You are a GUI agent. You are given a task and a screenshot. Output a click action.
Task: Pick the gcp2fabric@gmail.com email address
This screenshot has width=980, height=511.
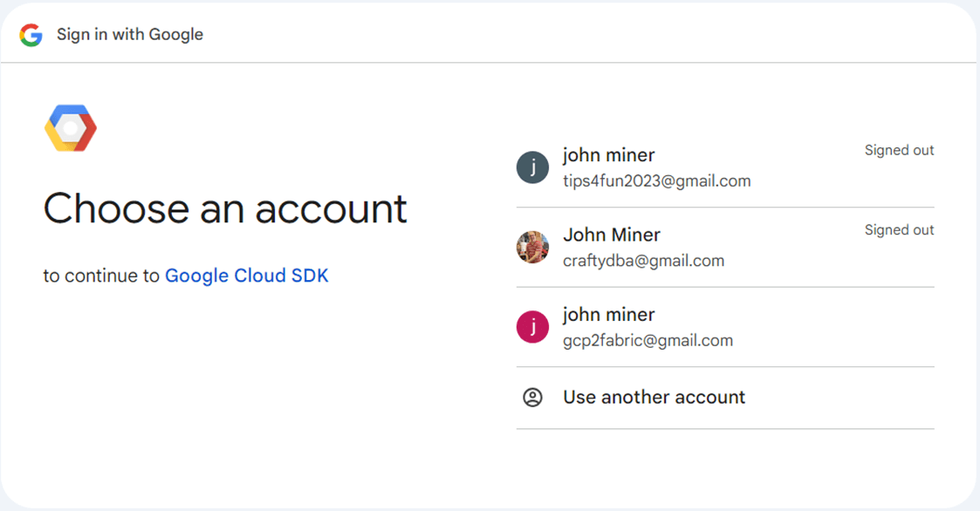click(648, 341)
